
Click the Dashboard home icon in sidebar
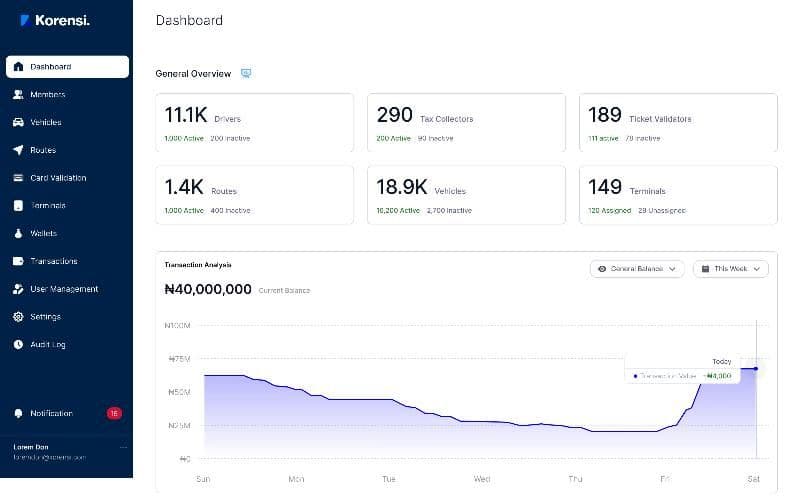click(x=18, y=66)
